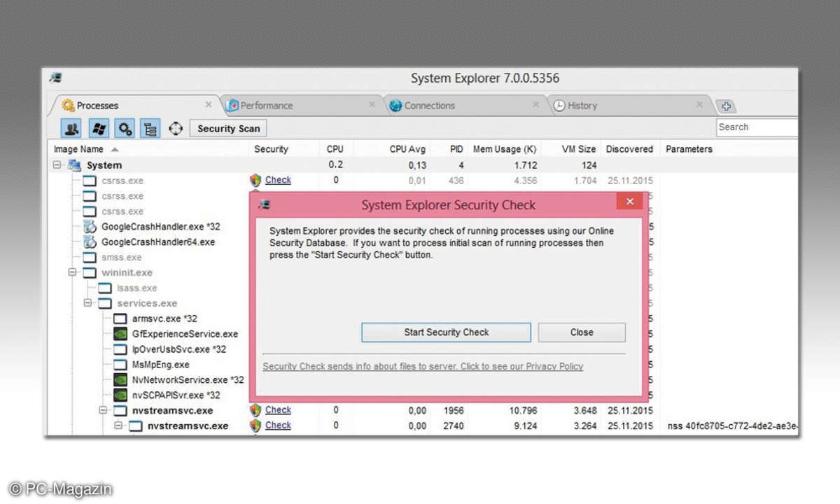Select the crosshair find-window target icon
840x504 pixels.
(x=176, y=128)
